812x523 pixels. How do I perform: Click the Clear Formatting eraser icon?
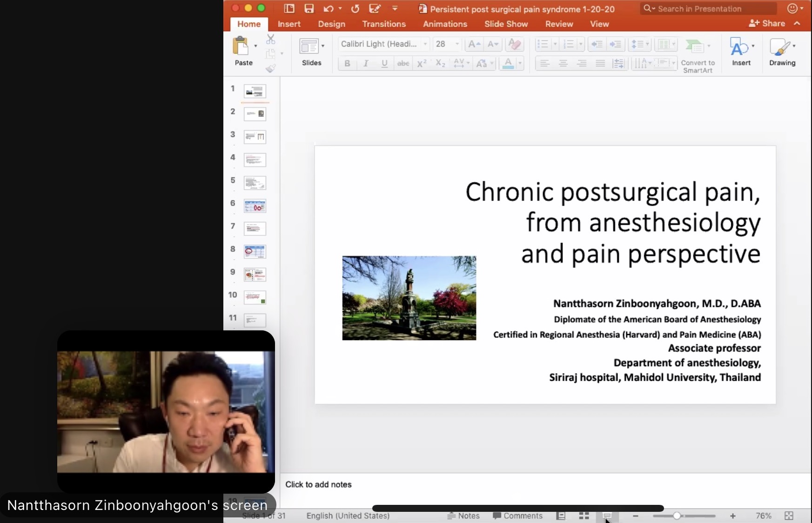click(514, 44)
